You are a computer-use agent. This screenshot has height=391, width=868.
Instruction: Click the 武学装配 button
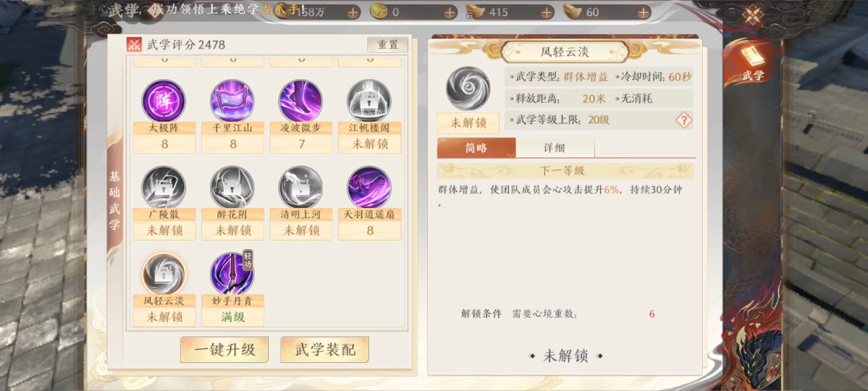(x=325, y=350)
